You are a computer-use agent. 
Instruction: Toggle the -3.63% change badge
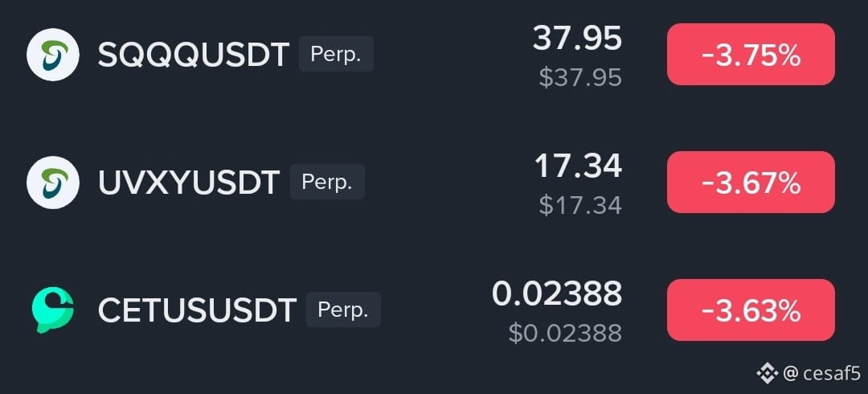pos(751,310)
